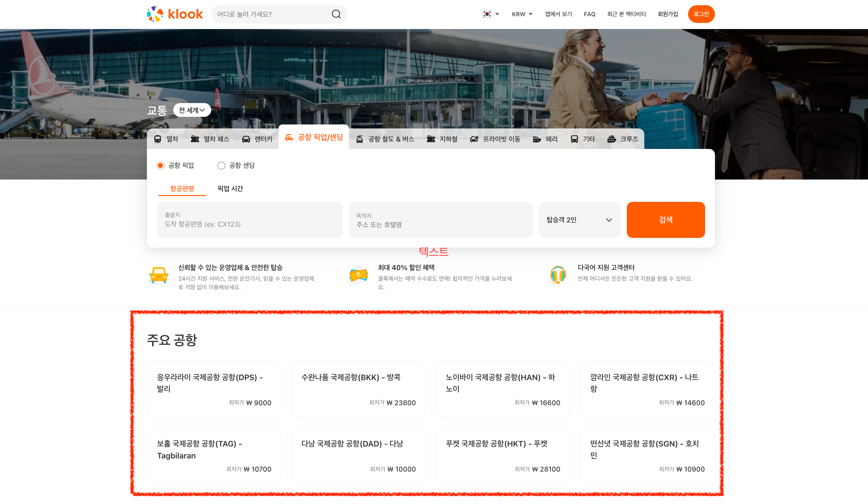This screenshot has width=868, height=504.
Task: Switch to the 크루즈 tab
Action: (623, 139)
